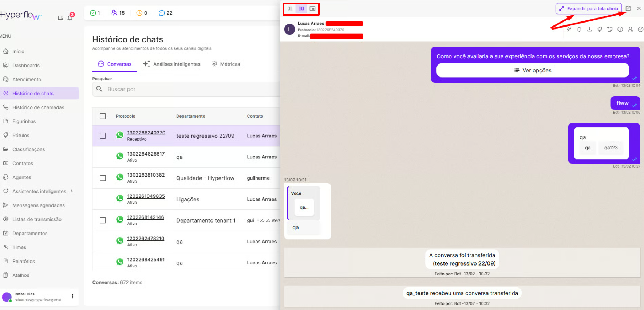Tick checkbox for protocol 1302268240370

(103, 136)
